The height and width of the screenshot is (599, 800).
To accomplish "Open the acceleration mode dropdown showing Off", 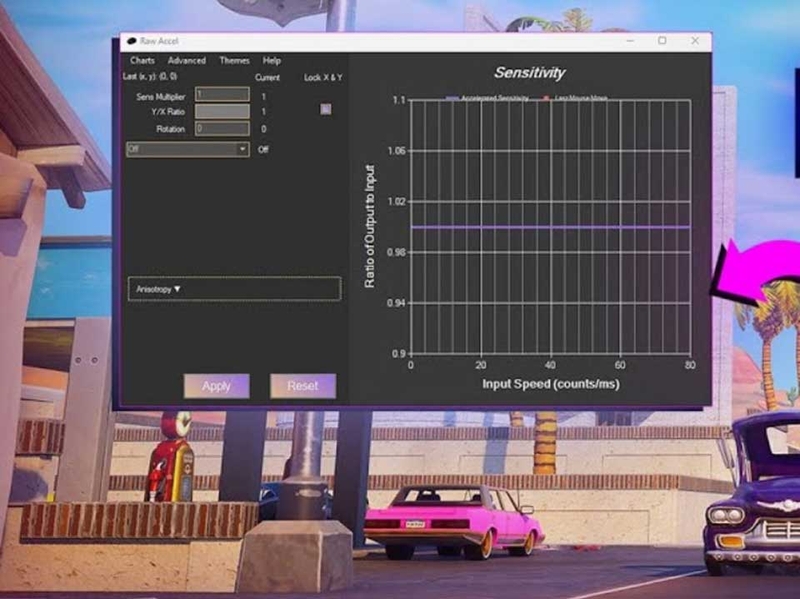I will 188,149.
